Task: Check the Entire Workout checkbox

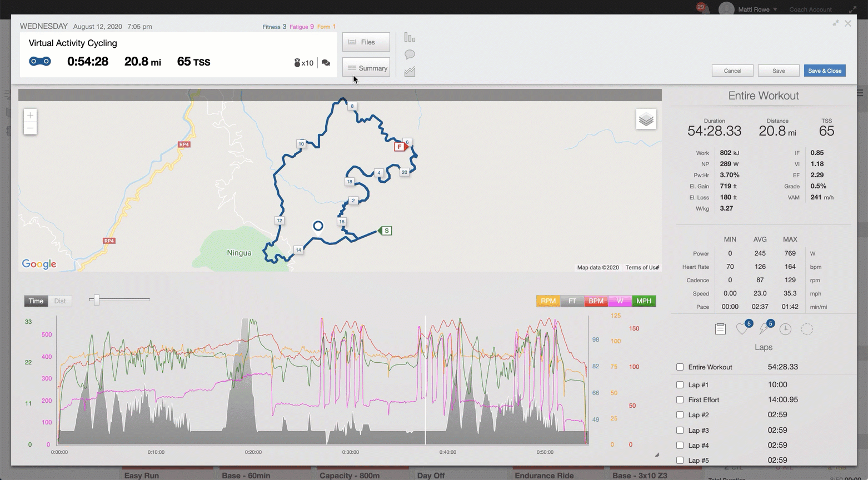Action: pyautogui.click(x=680, y=367)
